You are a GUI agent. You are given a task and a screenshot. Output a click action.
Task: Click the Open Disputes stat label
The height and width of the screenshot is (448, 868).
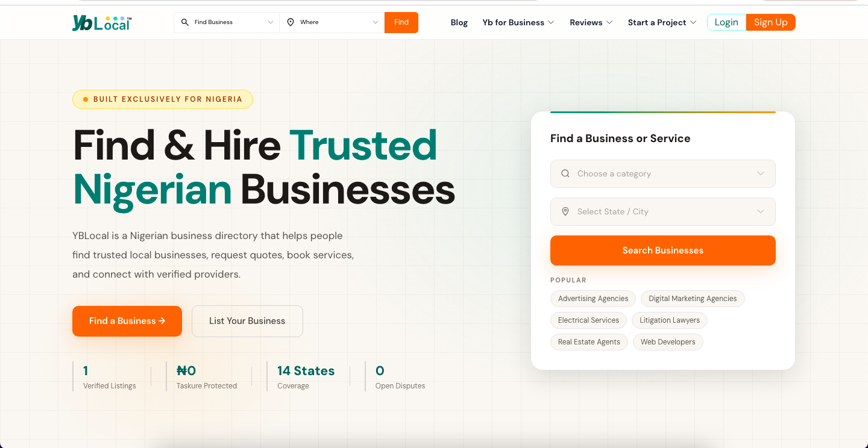point(400,386)
